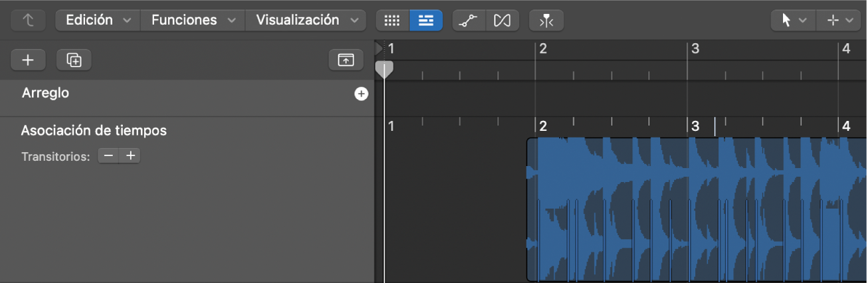Select the Arreglo track label
The width and height of the screenshot is (868, 283).
pyautogui.click(x=45, y=94)
